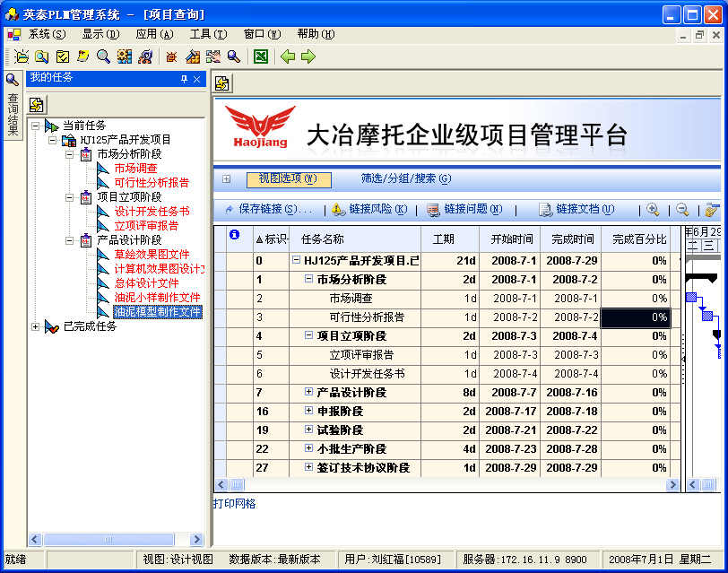Click the open folder toolbar icon
This screenshot has height=573, width=728.
click(22, 56)
